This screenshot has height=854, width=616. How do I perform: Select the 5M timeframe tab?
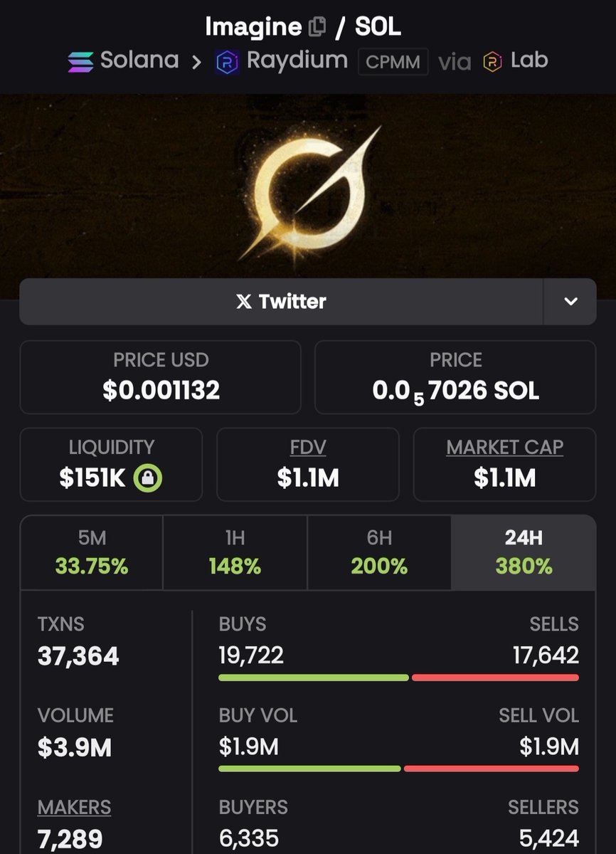(92, 553)
